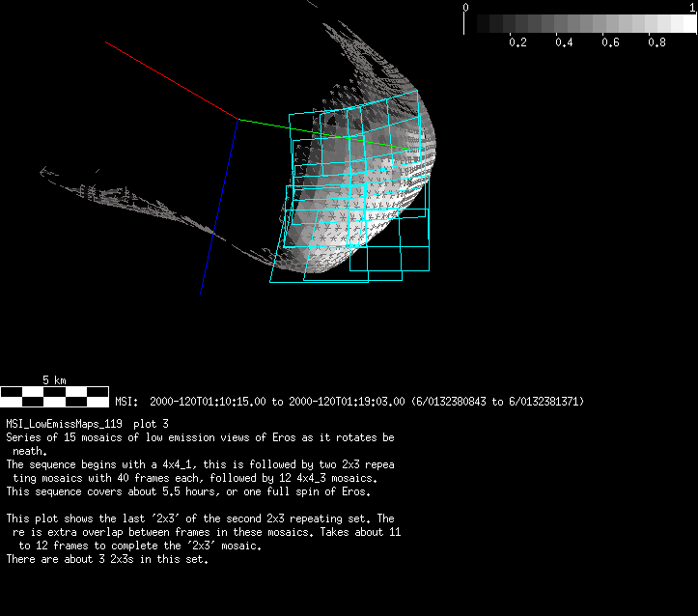Click the 0.4 colorbar tick label
Image resolution: width=698 pixels, height=616 pixels.
[564, 42]
